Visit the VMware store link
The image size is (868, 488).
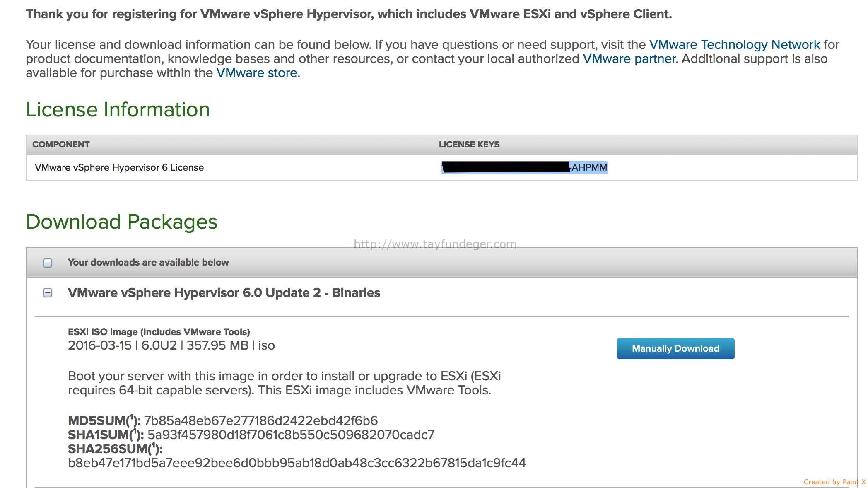[x=257, y=73]
